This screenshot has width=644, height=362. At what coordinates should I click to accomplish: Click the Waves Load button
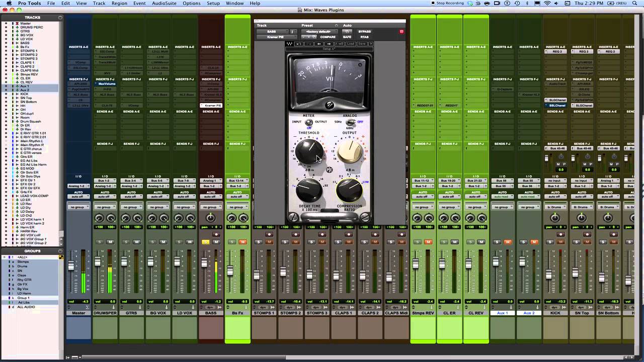click(x=351, y=44)
